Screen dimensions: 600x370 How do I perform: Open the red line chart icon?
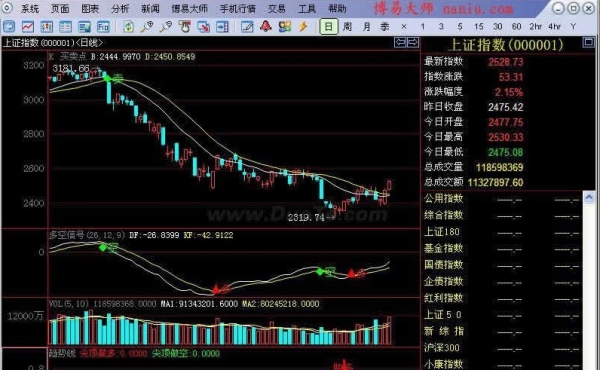[x=28, y=26]
